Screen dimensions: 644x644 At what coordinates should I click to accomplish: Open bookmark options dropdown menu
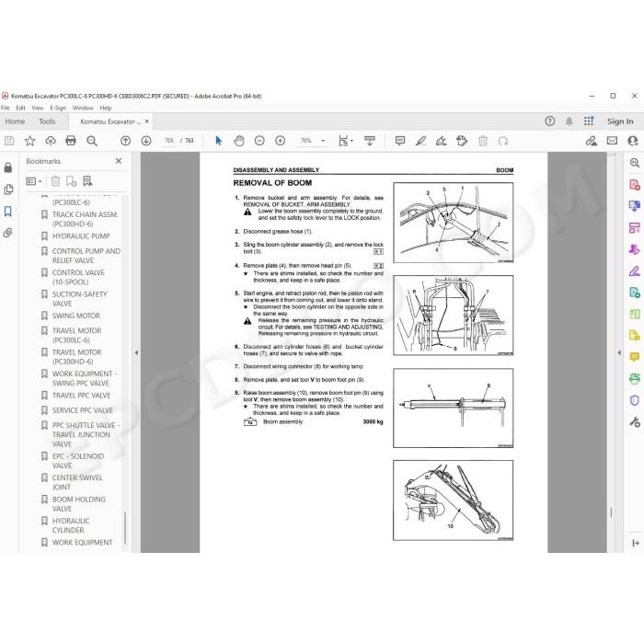point(34,181)
